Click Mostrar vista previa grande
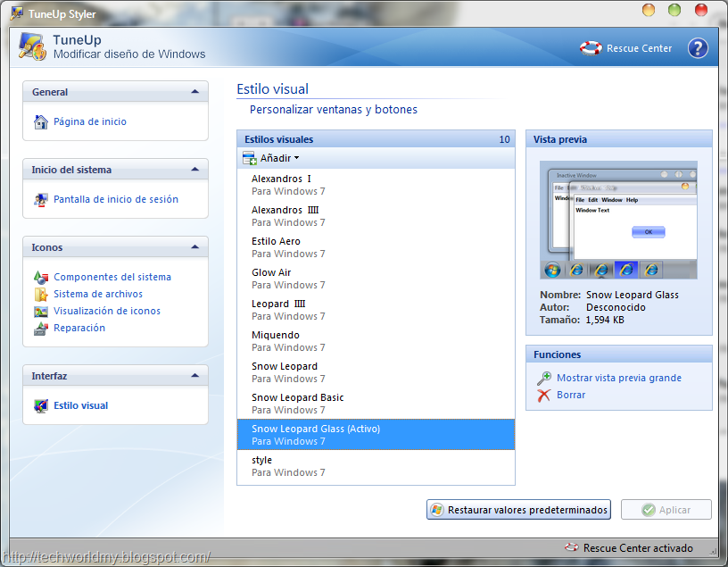Image resolution: width=728 pixels, height=567 pixels. [619, 378]
